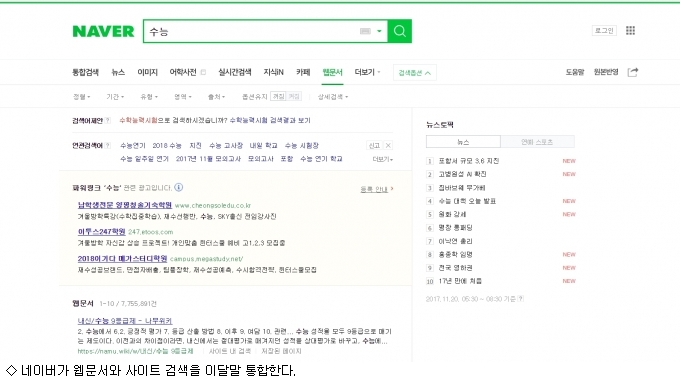Click the small icon beside 어학사전 tab
Viewport: 680px width, 382px height.
(203, 72)
